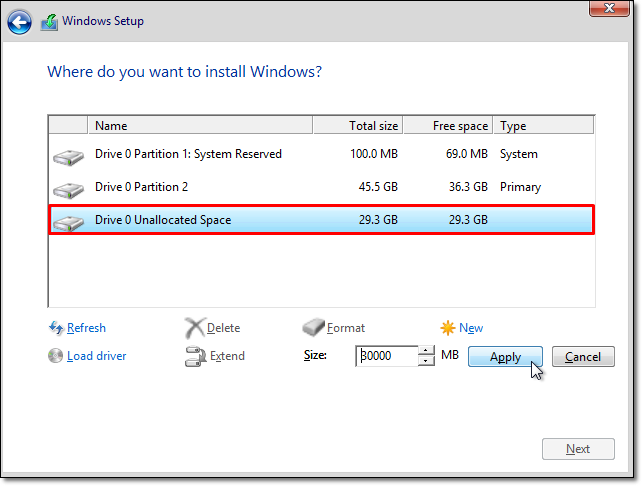Click the Delete X icon

click(x=194, y=328)
